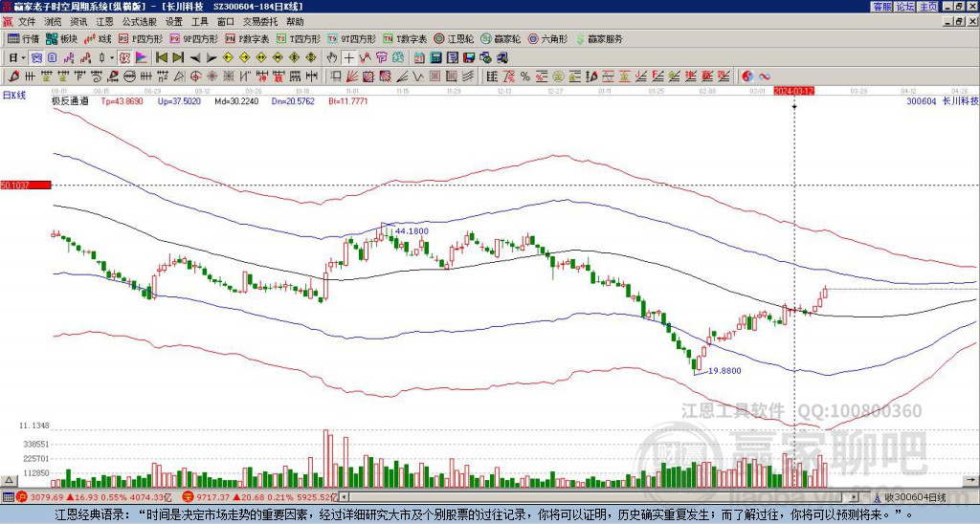Image resolution: width=980 pixels, height=524 pixels.
Task: Click the 论坛 forum button
Action: coord(905,7)
